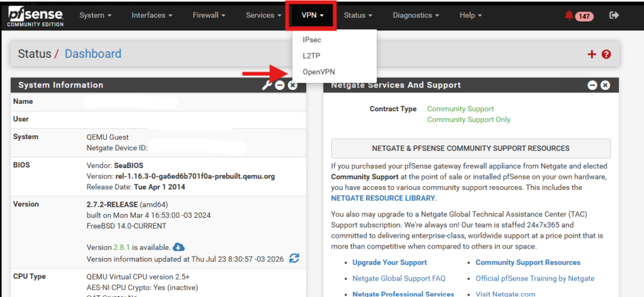
Task: Click the Status breadcrumb text
Action: click(x=35, y=54)
